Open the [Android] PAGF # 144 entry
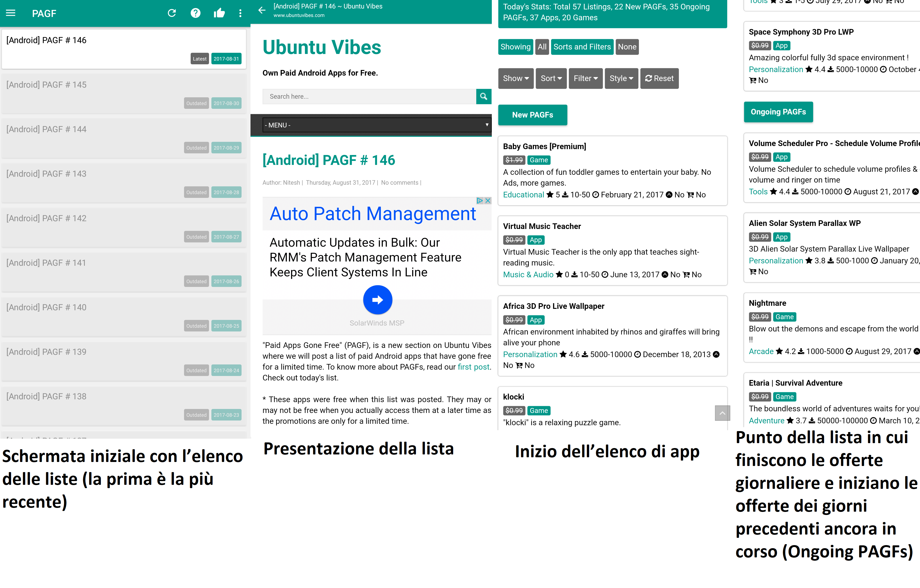Viewport: 920px width, 588px height. [x=124, y=138]
